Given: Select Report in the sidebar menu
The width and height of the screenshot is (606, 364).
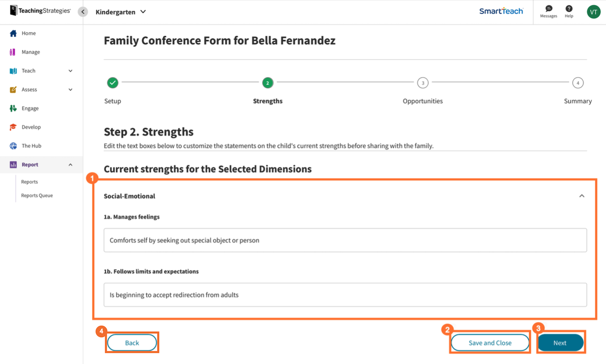Looking at the screenshot, I should pos(29,165).
